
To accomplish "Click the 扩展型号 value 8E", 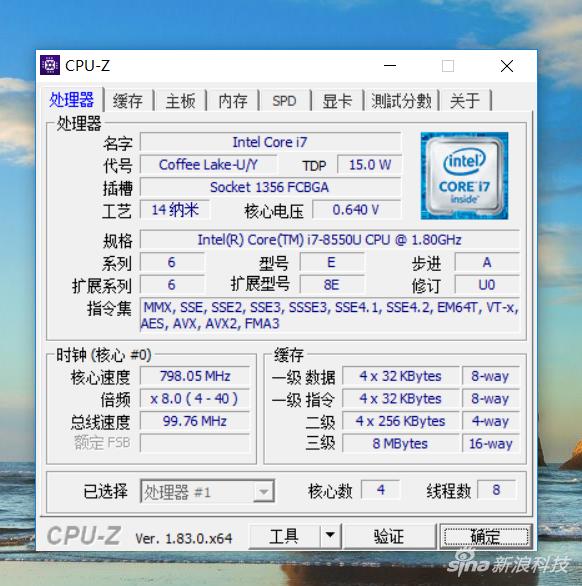I will tap(332, 285).
